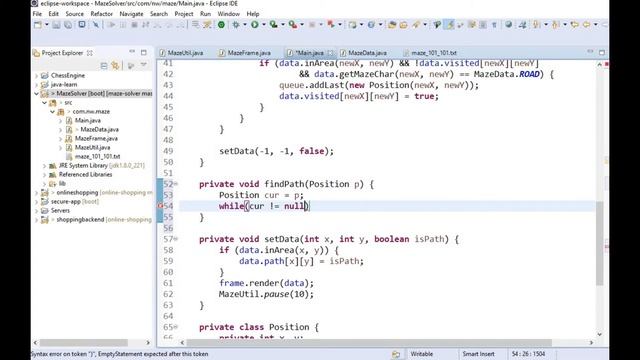Click the Debug bug icon

tap(236, 25)
